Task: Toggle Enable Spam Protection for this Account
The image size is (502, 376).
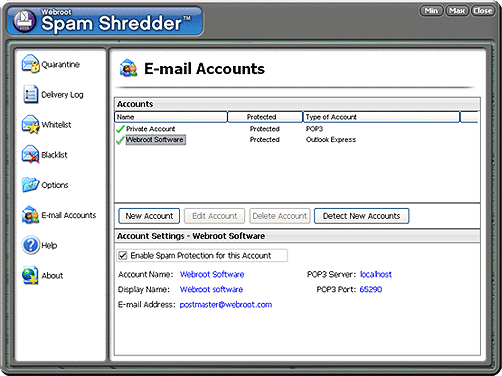Action: point(123,255)
